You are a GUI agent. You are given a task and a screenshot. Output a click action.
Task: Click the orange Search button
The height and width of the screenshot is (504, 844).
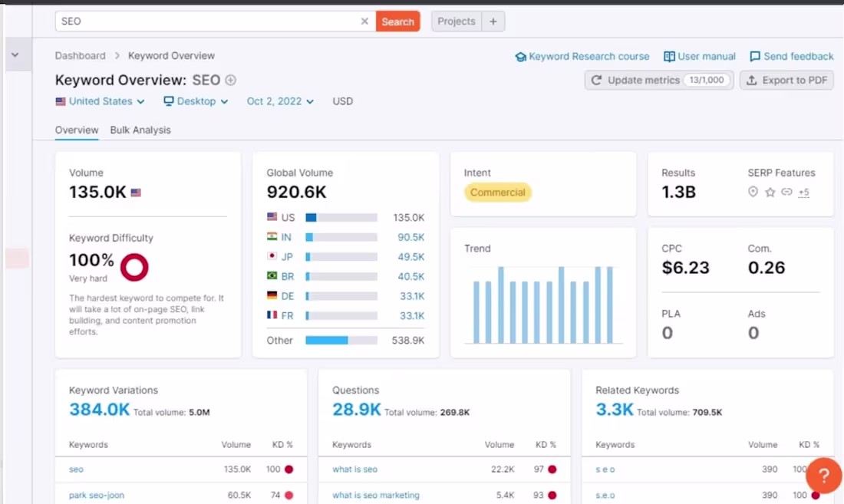click(397, 21)
